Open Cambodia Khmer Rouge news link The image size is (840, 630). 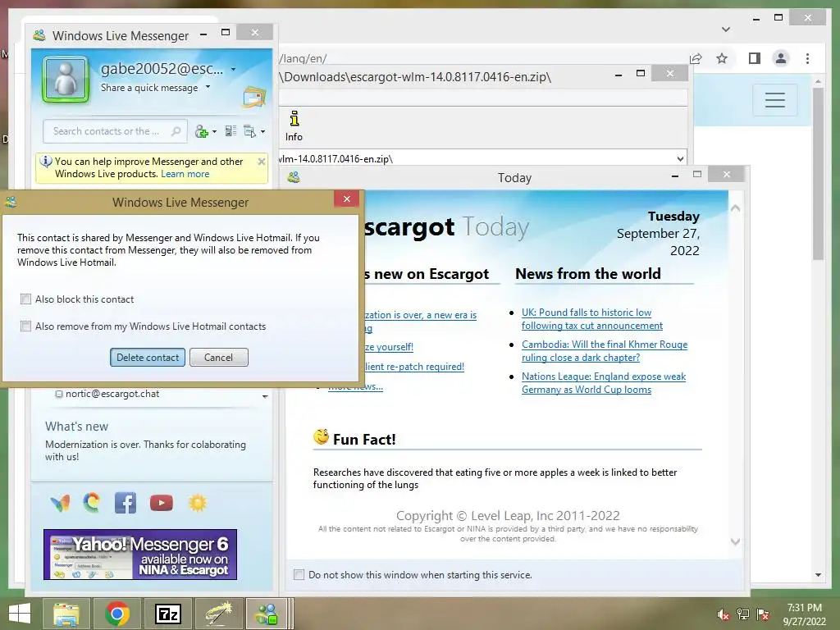(x=605, y=351)
